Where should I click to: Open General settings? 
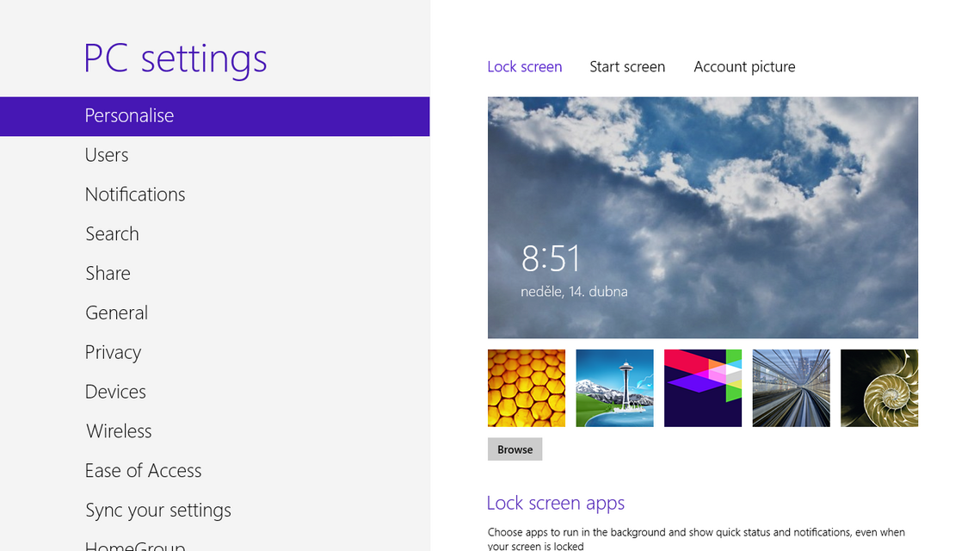116,313
